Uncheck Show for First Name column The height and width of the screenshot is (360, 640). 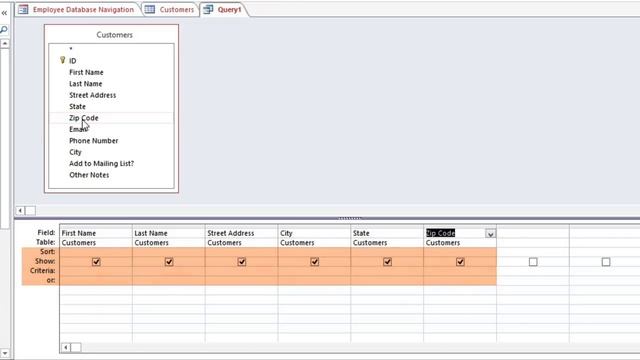96,262
